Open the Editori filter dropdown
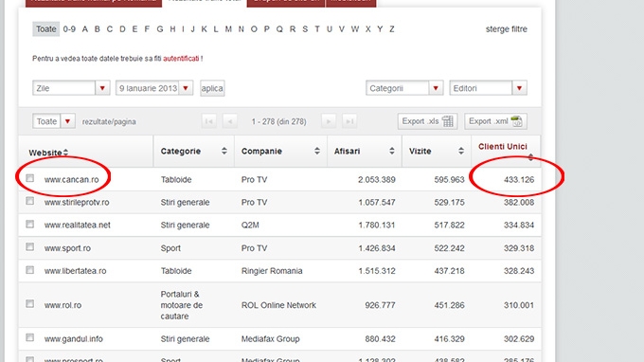Screen dimensions: 644x362 488,88
